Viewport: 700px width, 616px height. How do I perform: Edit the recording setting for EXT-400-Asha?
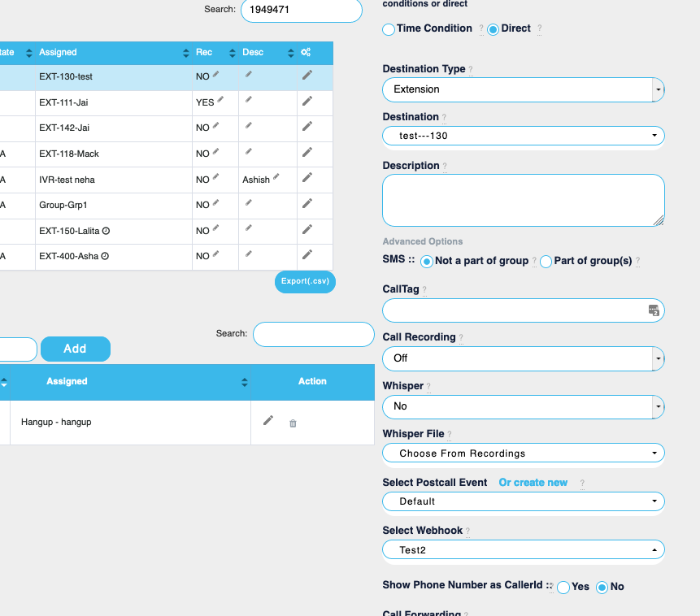pos(215,254)
